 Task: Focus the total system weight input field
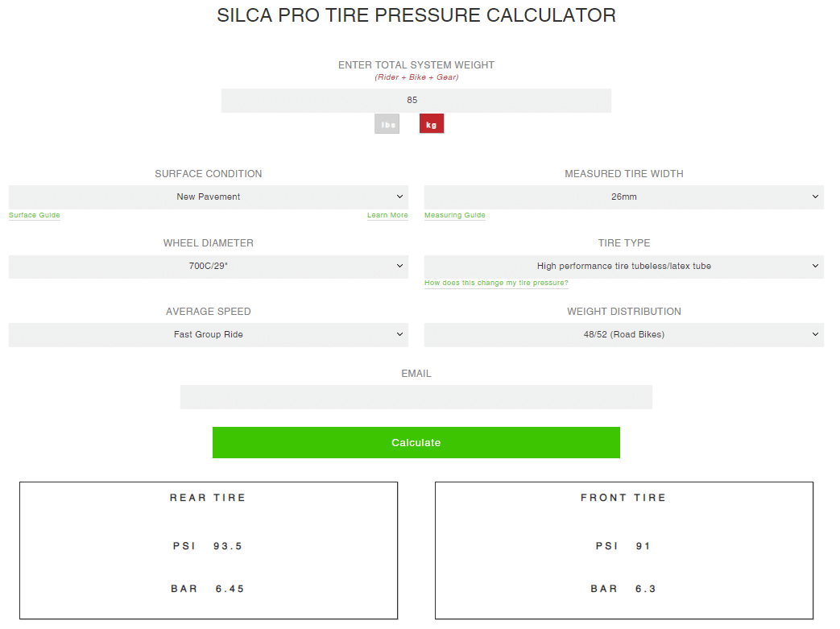(x=416, y=101)
